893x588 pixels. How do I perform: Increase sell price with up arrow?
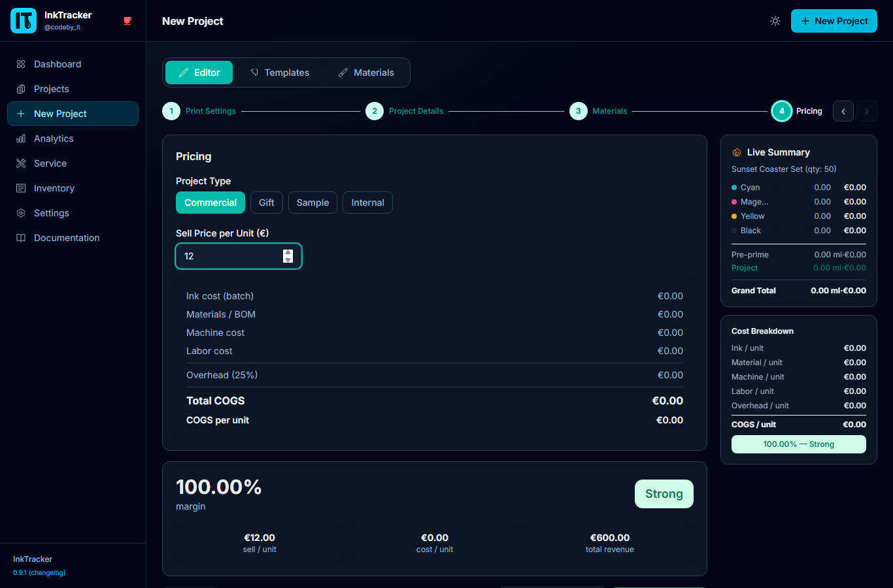click(288, 252)
